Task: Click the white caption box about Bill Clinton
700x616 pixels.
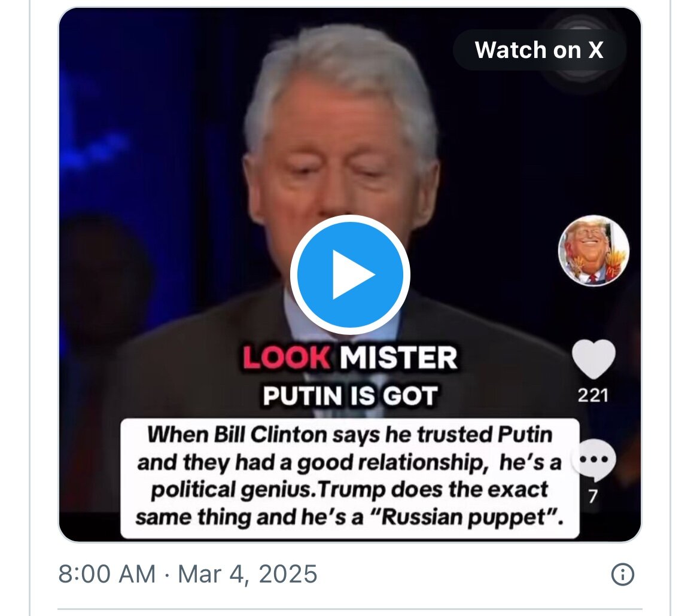Action: click(x=350, y=476)
